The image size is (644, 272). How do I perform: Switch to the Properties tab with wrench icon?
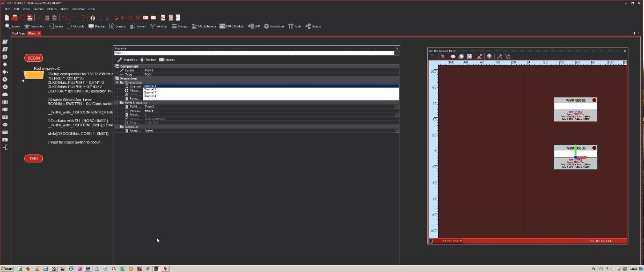(x=127, y=60)
